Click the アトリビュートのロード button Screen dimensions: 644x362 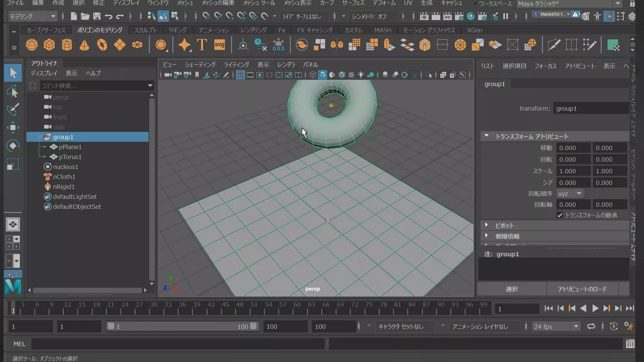[582, 289]
